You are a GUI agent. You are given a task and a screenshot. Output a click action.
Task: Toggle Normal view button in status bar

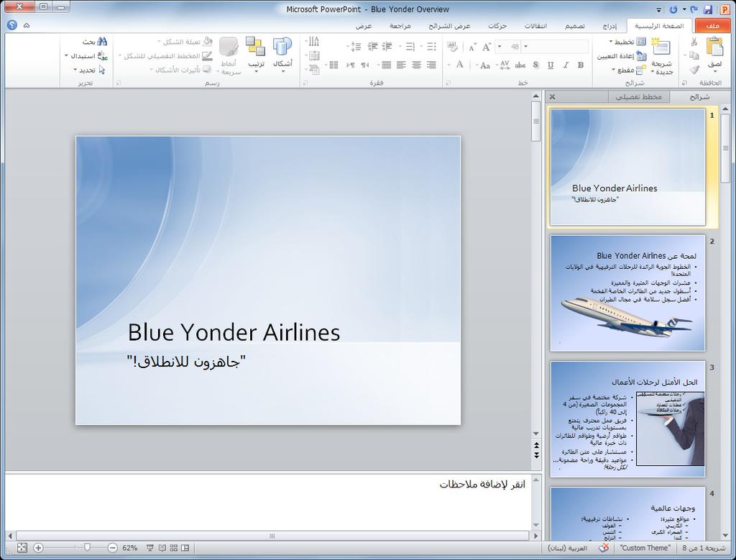coord(185,547)
